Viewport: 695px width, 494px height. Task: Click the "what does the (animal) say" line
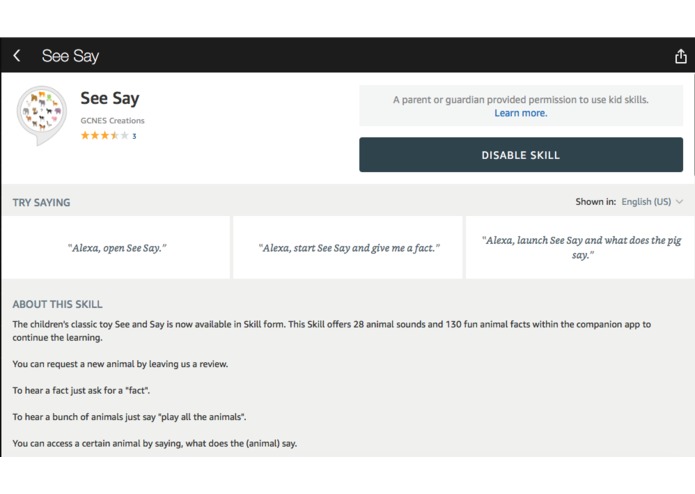pos(155,443)
